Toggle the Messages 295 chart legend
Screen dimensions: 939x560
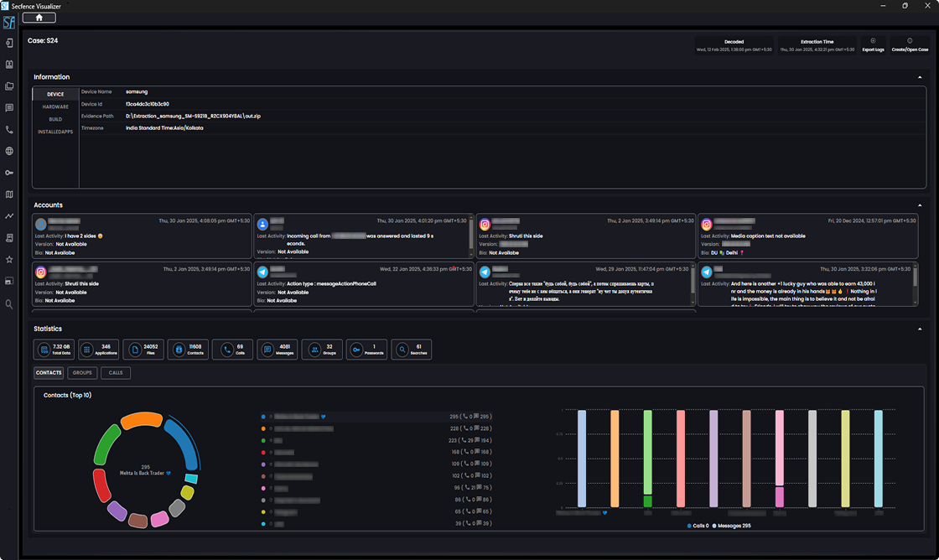[x=731, y=526]
